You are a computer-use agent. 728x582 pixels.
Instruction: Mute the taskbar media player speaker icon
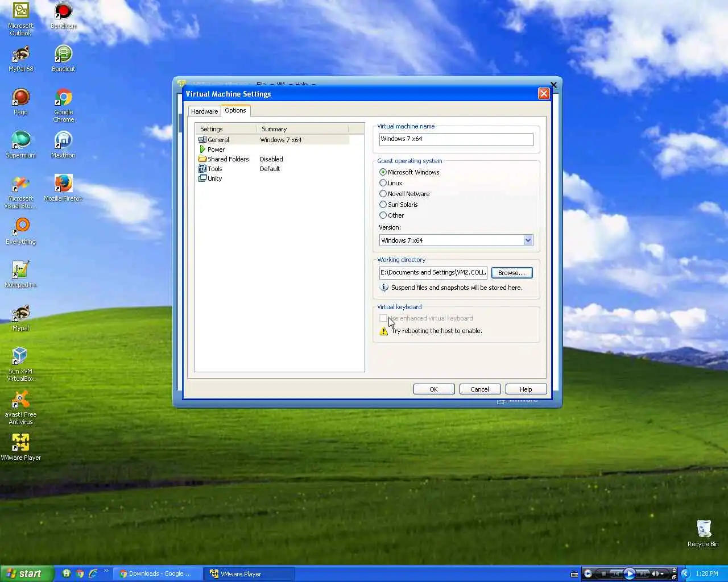(x=655, y=574)
